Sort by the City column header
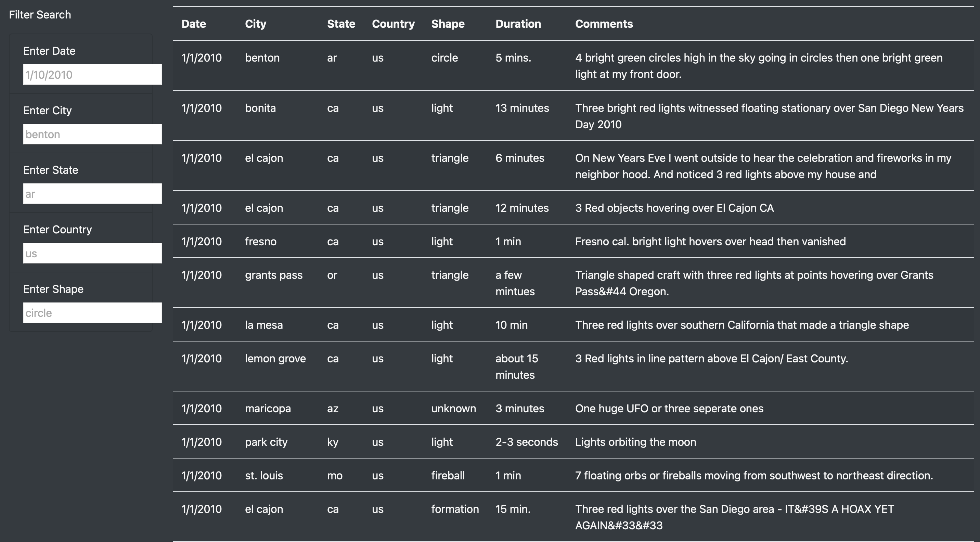This screenshot has width=980, height=542. click(255, 24)
